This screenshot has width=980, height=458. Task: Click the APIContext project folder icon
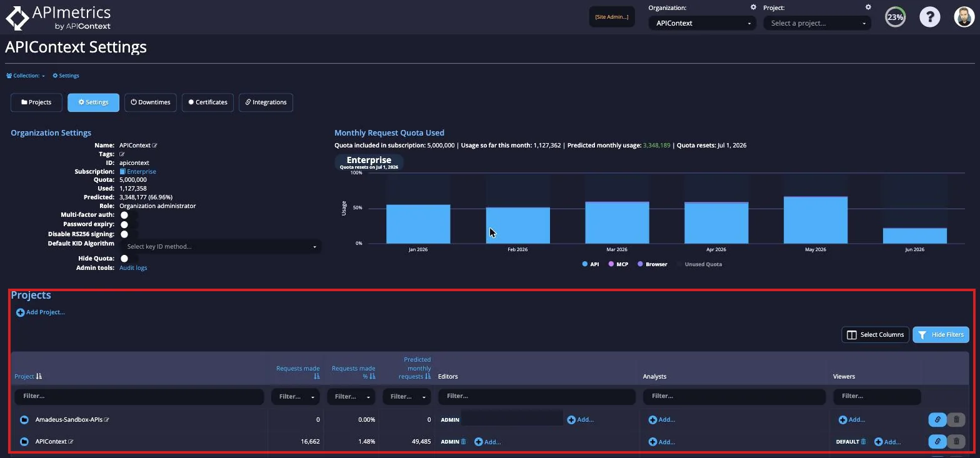pos(24,442)
